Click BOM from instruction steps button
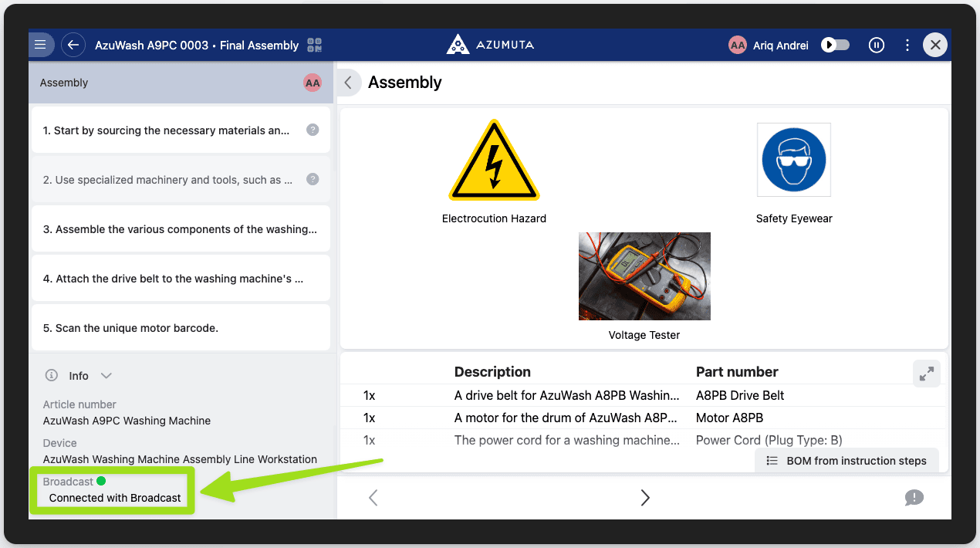The width and height of the screenshot is (980, 548). pyautogui.click(x=847, y=461)
